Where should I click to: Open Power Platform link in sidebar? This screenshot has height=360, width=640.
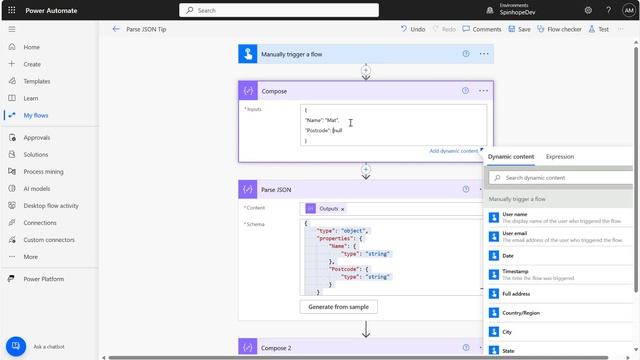click(x=43, y=279)
